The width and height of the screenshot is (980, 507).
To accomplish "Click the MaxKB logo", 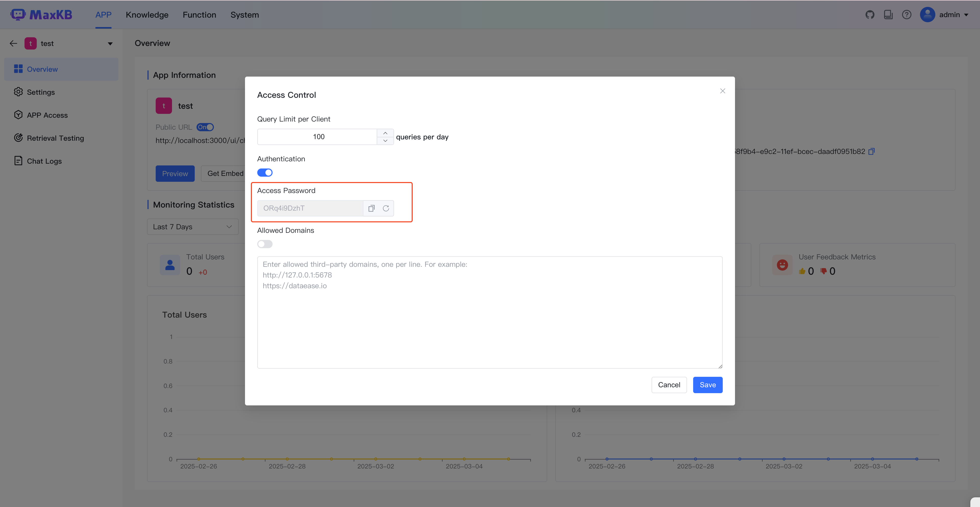I will tap(41, 15).
